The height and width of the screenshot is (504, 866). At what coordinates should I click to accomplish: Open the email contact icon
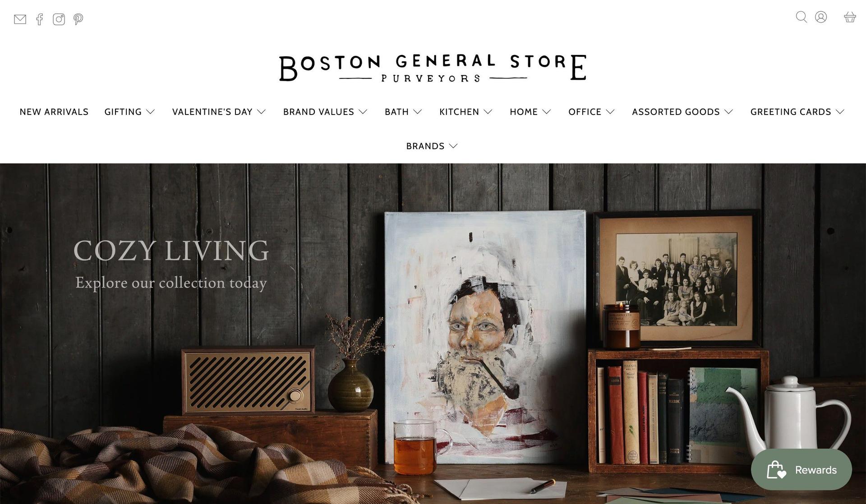20,19
